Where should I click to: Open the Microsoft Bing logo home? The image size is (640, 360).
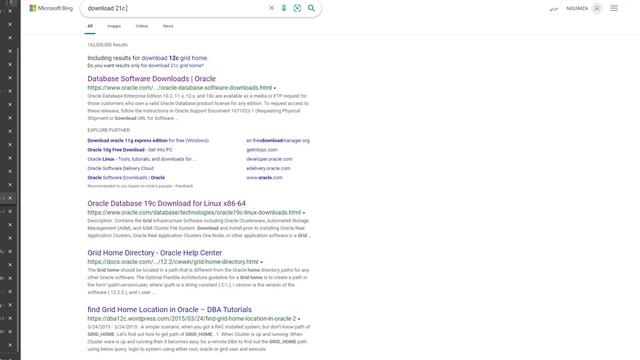tap(51, 8)
